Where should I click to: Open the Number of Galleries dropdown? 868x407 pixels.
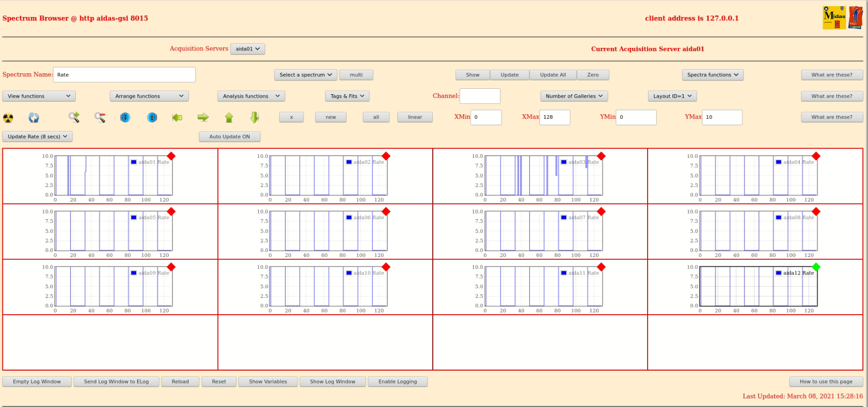(x=573, y=96)
